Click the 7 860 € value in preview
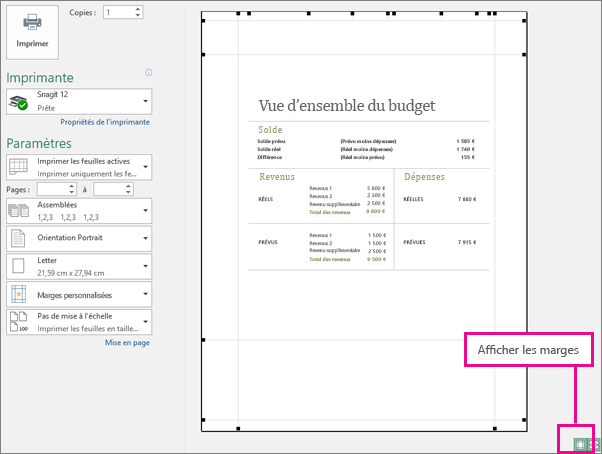 click(x=467, y=199)
